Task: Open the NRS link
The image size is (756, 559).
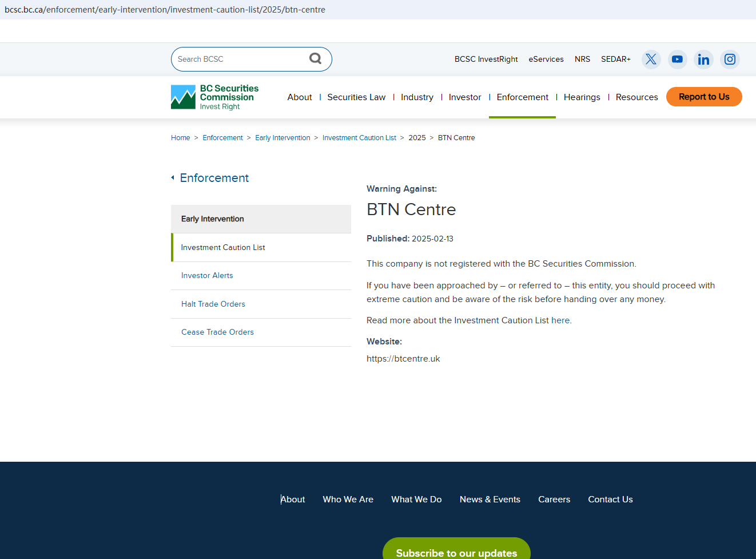Action: 582,59
